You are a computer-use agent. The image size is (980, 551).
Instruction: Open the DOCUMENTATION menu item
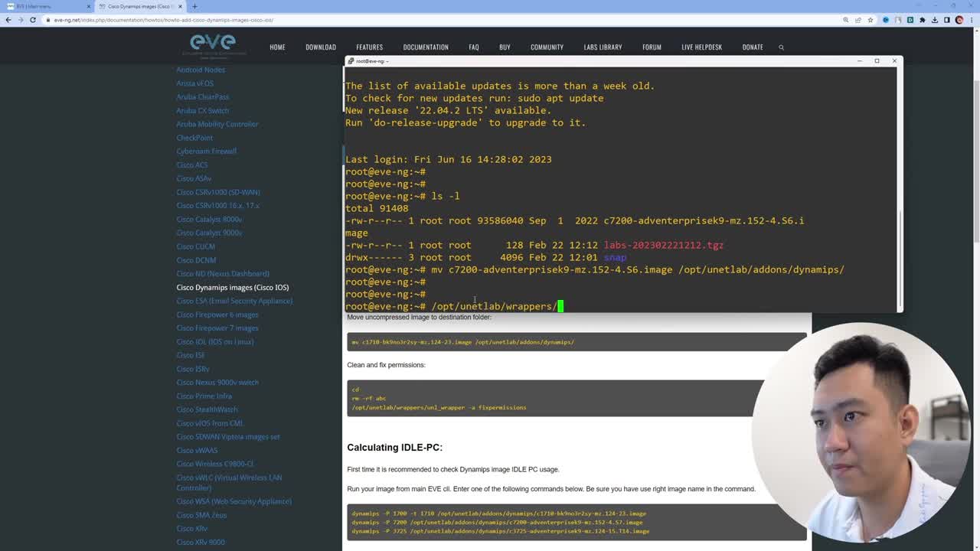coord(426,47)
